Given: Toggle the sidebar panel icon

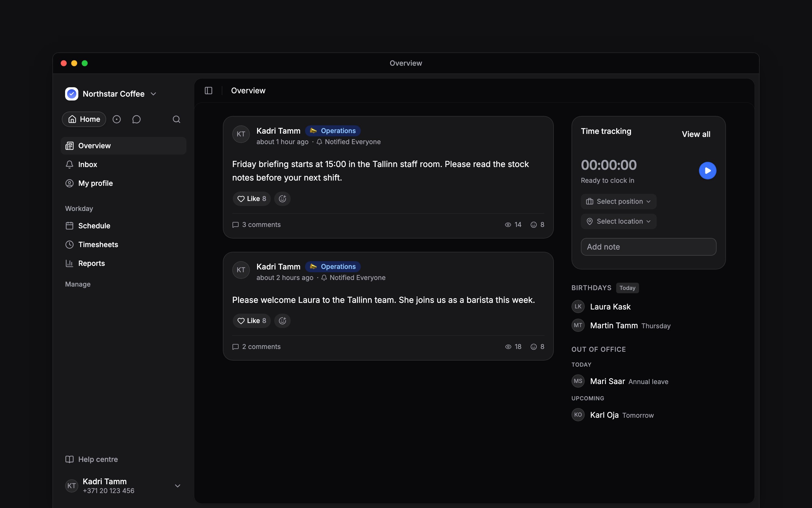Looking at the screenshot, I should pos(208,91).
